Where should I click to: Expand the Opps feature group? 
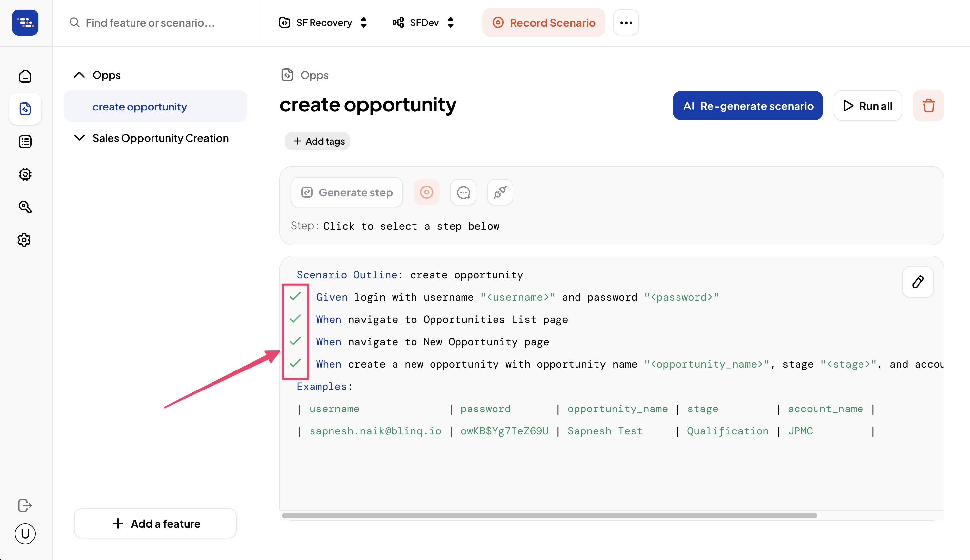(79, 75)
